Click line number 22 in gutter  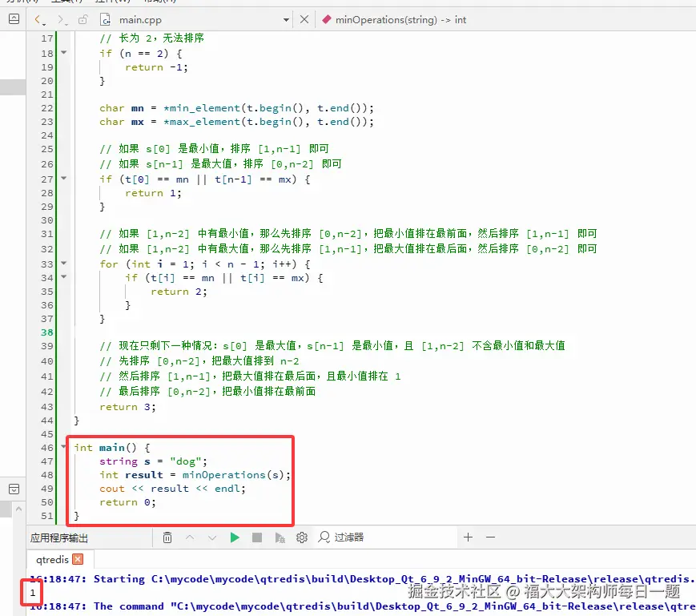coord(47,108)
